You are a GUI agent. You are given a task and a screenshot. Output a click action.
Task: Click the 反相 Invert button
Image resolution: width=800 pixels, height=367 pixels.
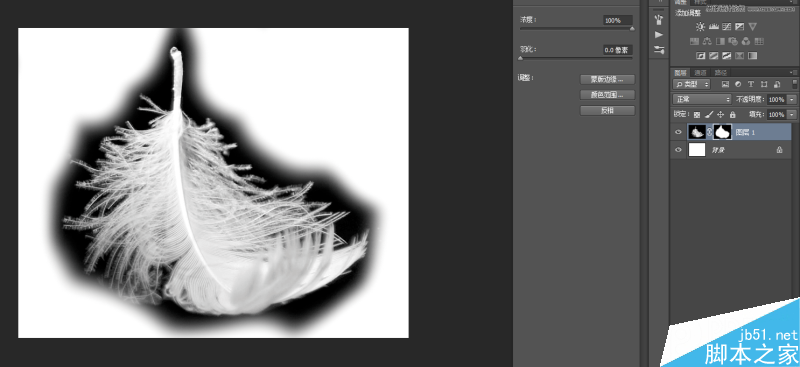(x=607, y=110)
